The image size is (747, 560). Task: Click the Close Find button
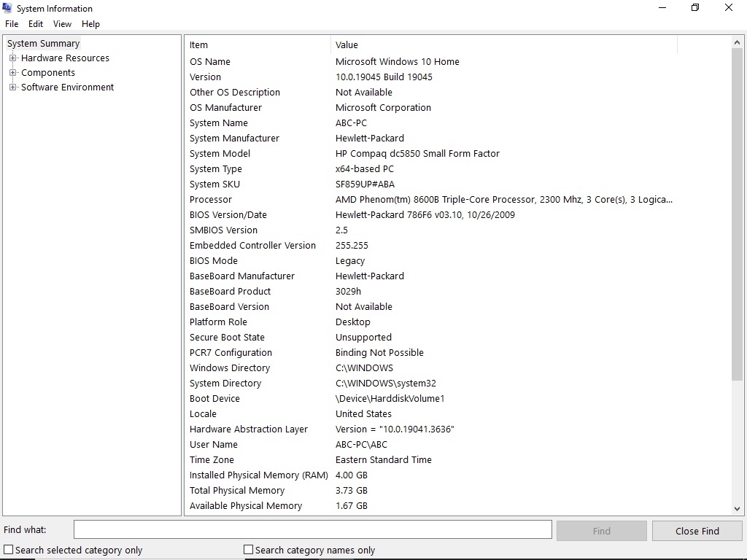tap(697, 530)
